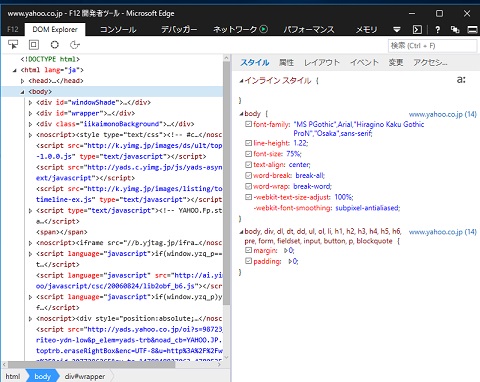480x382 pixels.
Task: Open body rule source link www.yahoo.co.jp (14)
Action: (443, 114)
